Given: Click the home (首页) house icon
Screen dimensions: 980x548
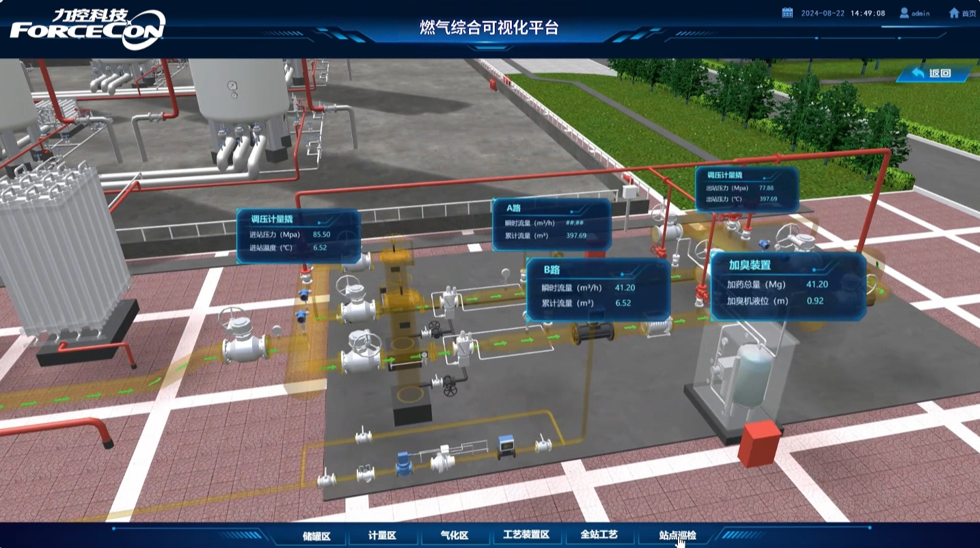Looking at the screenshot, I should tap(954, 13).
